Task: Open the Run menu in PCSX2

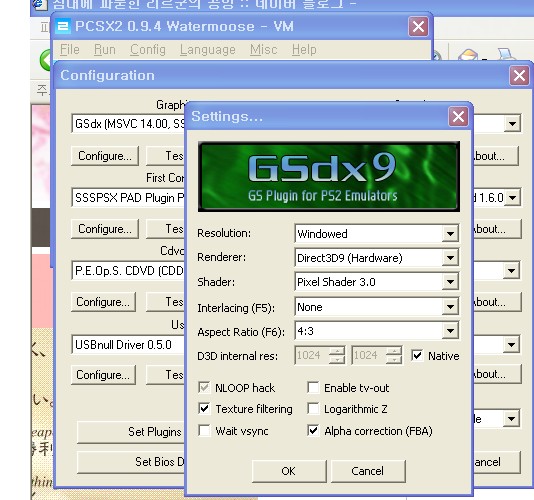Action: (105, 50)
